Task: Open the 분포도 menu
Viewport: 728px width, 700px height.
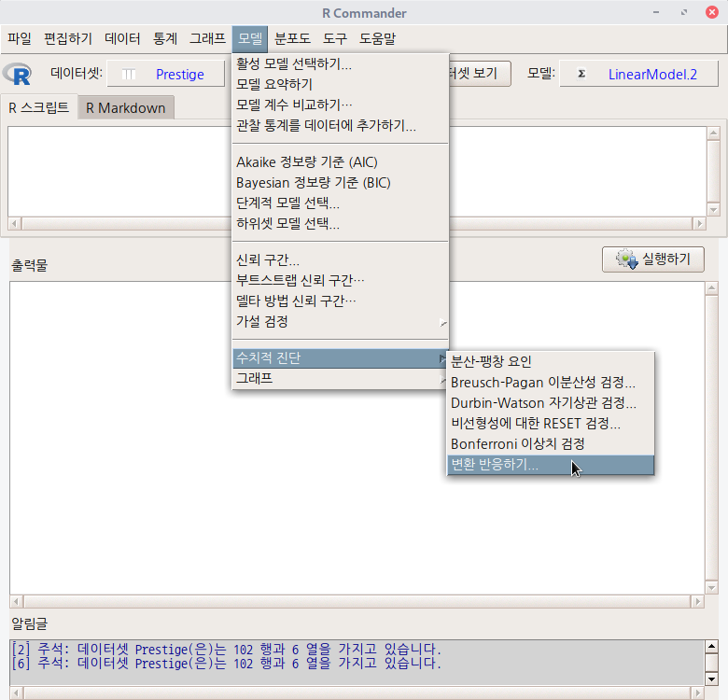Action: 292,38
